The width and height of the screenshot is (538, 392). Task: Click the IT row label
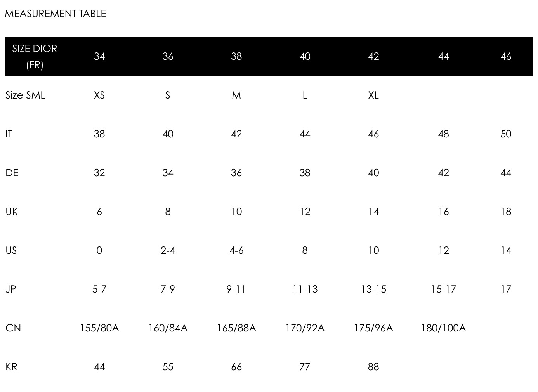coord(9,134)
